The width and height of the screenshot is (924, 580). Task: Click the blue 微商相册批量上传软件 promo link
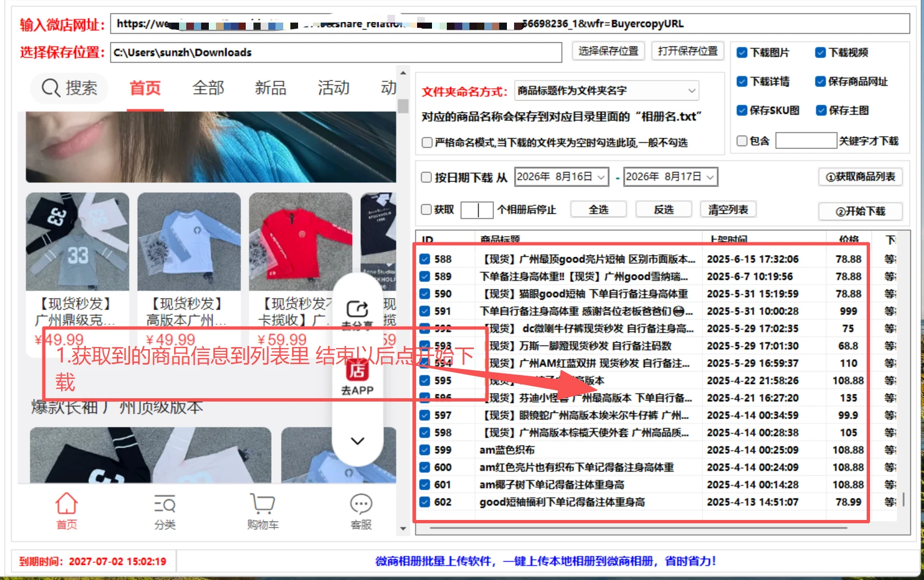pos(545,561)
